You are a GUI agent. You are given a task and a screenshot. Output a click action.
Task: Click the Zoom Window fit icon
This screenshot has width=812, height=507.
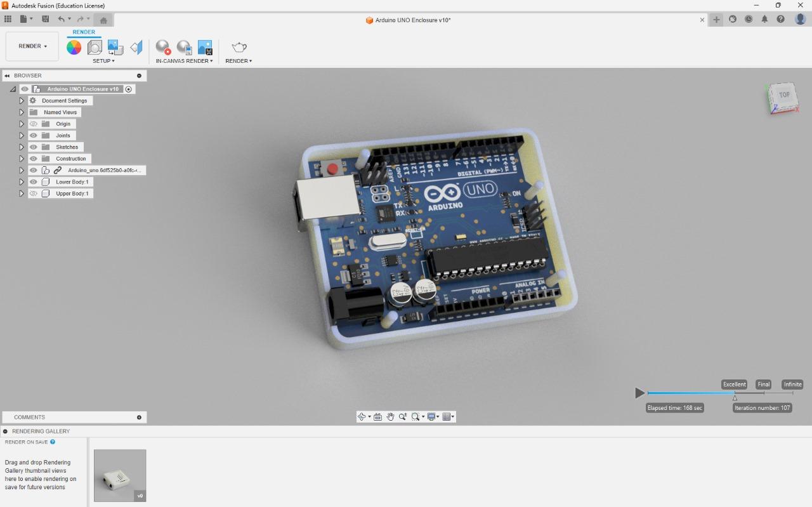point(416,417)
